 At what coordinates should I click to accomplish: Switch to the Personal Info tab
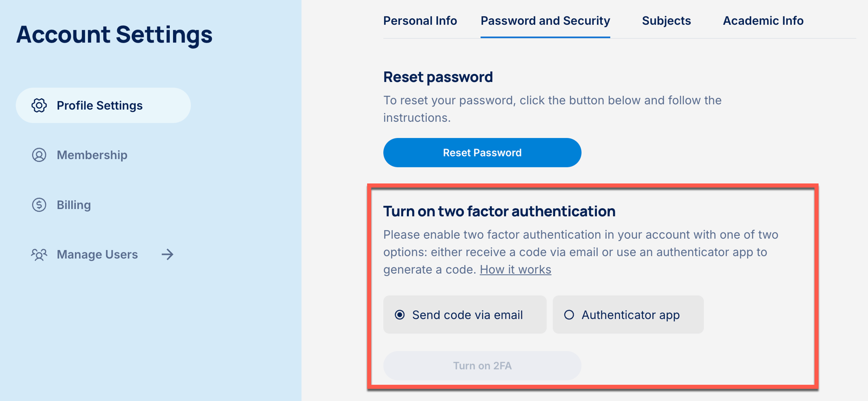point(420,21)
